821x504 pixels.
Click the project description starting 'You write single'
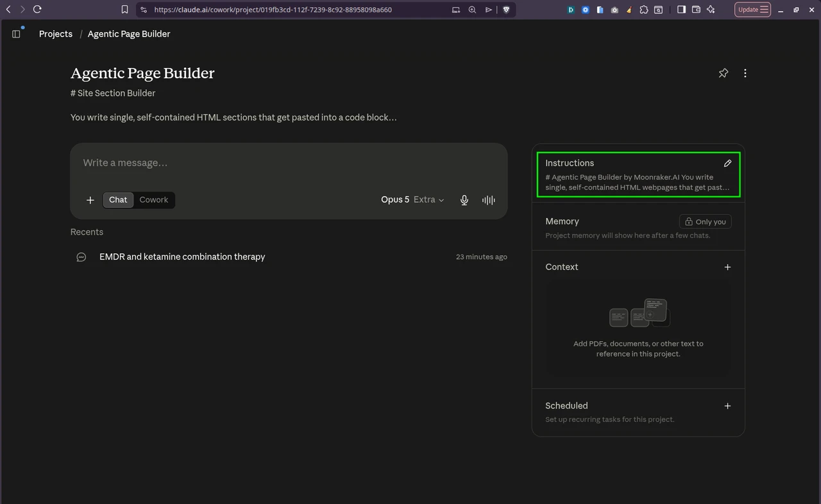[x=233, y=117]
